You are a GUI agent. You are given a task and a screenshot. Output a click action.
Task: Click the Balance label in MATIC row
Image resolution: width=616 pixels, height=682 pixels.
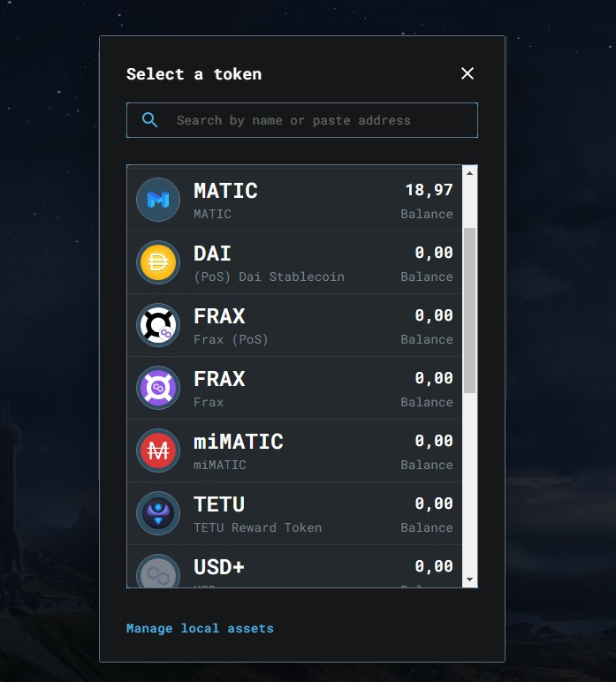[x=427, y=214]
